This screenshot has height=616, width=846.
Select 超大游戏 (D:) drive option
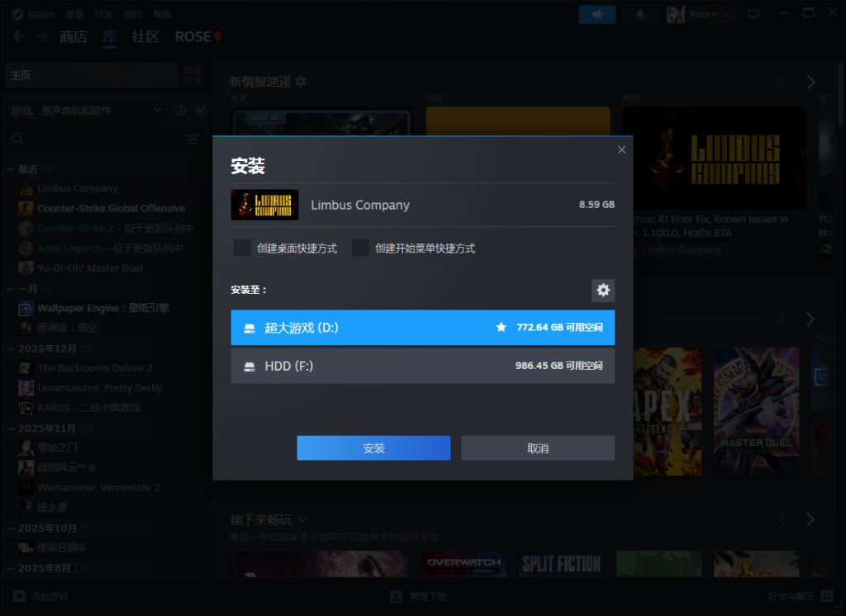click(x=422, y=328)
